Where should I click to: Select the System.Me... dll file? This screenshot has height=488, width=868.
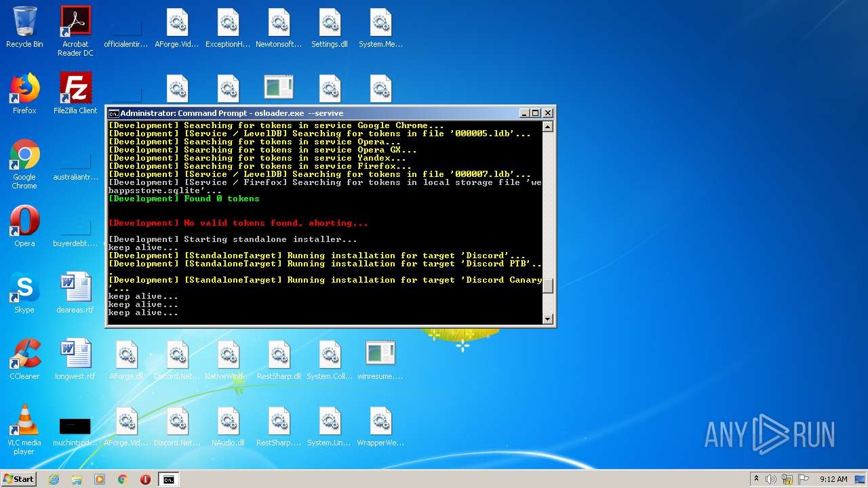[380, 28]
